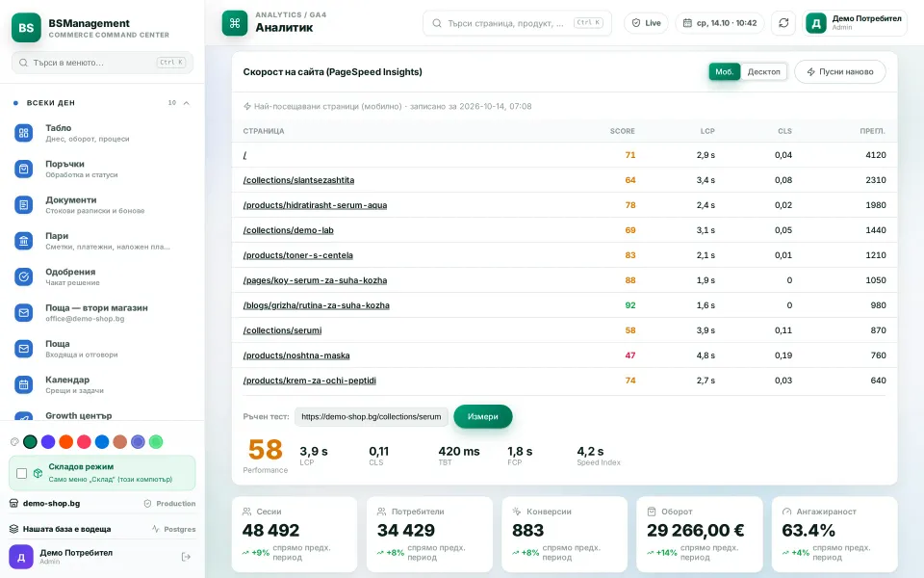Open the date selector ср, 14.10 · 10:42
Image resolution: width=924 pixels, height=578 pixels.
(x=720, y=23)
